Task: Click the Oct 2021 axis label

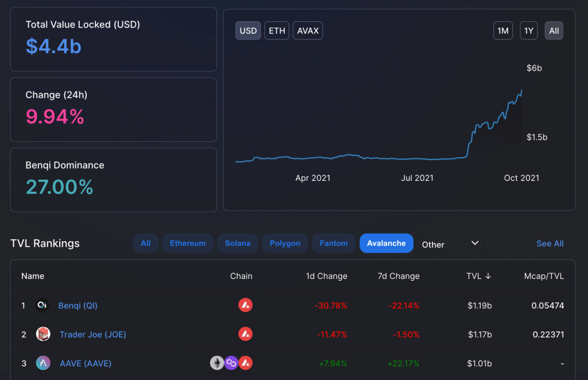Action: tap(521, 178)
